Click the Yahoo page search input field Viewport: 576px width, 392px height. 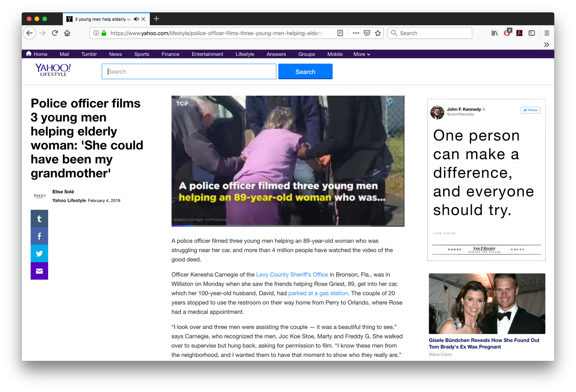click(x=189, y=71)
